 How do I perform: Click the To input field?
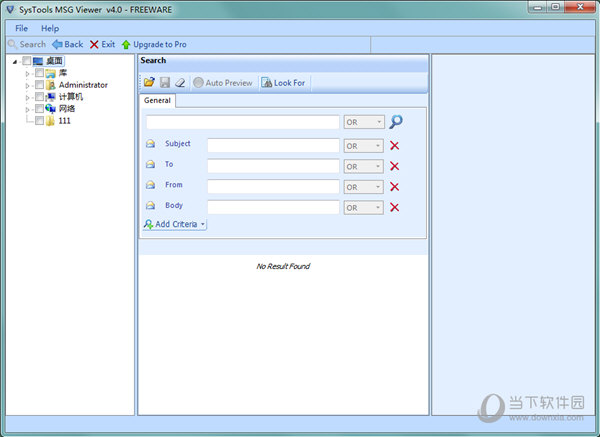[273, 166]
